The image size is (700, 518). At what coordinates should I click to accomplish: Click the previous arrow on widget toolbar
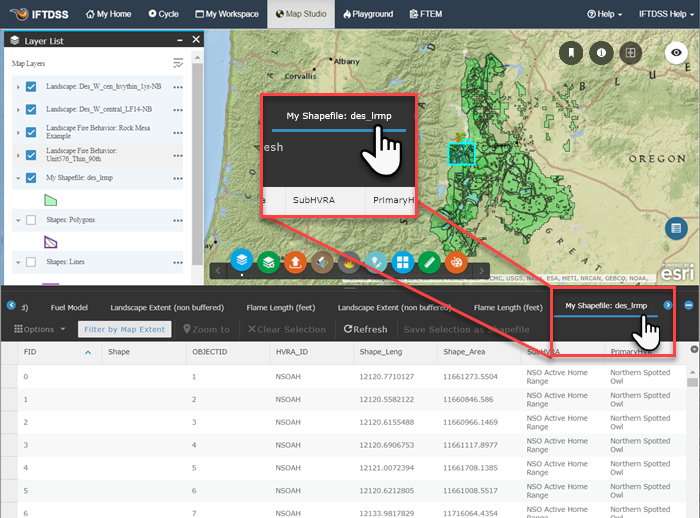[x=218, y=271]
